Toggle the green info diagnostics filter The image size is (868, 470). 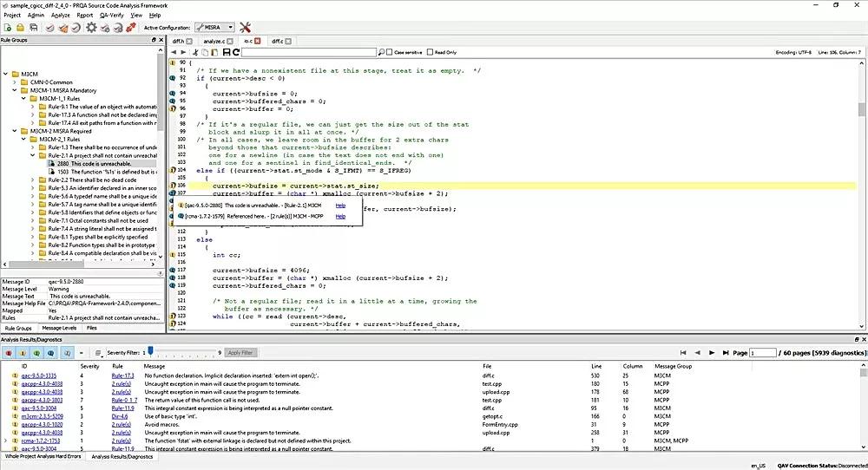point(36,353)
